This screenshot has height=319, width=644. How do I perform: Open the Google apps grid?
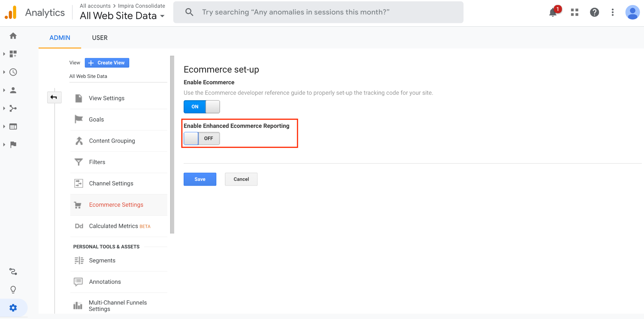tap(575, 12)
